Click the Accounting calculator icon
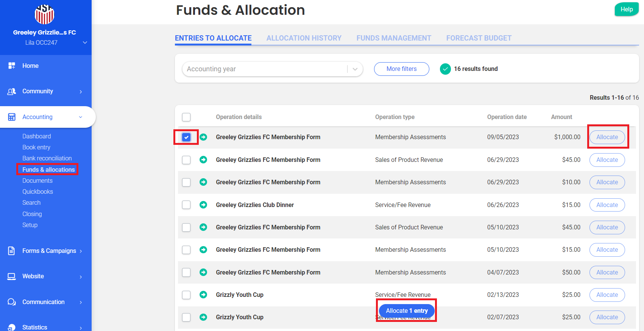 [12, 117]
